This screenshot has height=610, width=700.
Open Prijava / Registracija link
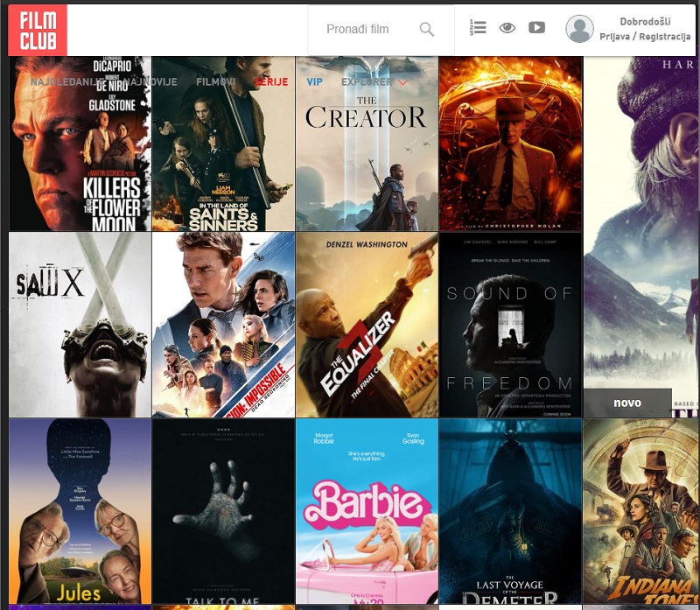pyautogui.click(x=645, y=37)
